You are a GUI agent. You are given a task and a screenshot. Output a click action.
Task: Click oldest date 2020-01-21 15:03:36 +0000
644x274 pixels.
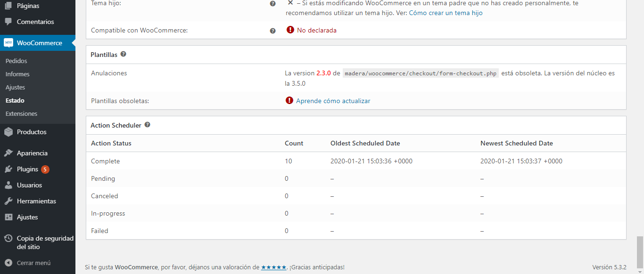coord(372,161)
